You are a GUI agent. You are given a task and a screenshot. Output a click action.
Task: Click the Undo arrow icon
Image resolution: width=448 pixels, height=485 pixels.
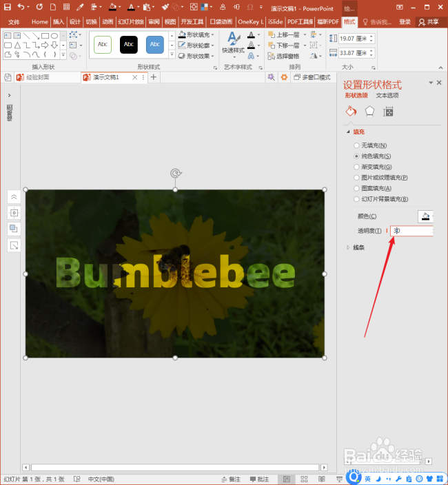[x=21, y=6]
